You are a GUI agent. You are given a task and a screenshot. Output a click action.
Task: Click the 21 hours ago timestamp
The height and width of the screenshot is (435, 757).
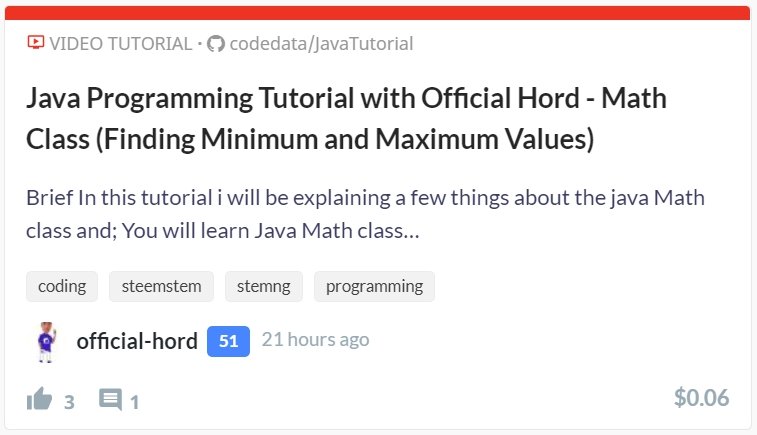315,340
